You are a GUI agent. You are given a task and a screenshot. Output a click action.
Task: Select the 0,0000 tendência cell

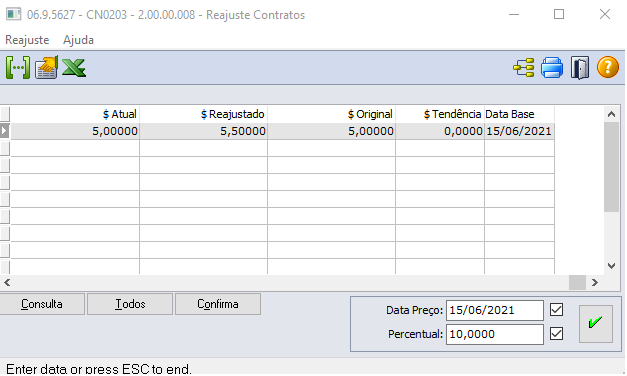pos(440,131)
